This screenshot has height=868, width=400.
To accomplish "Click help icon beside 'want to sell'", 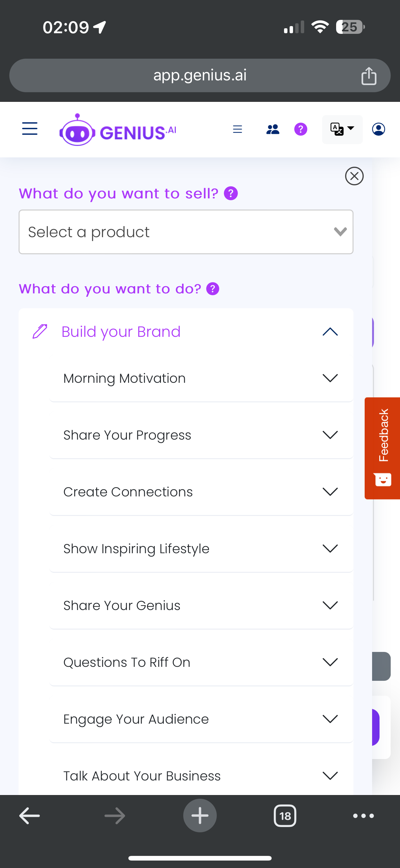I will (x=231, y=193).
